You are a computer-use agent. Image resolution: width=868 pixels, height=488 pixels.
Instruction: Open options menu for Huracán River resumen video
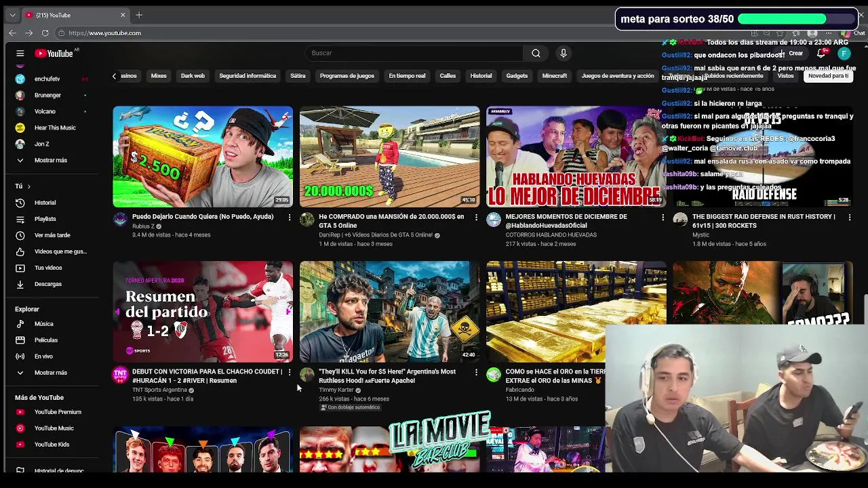tap(290, 372)
